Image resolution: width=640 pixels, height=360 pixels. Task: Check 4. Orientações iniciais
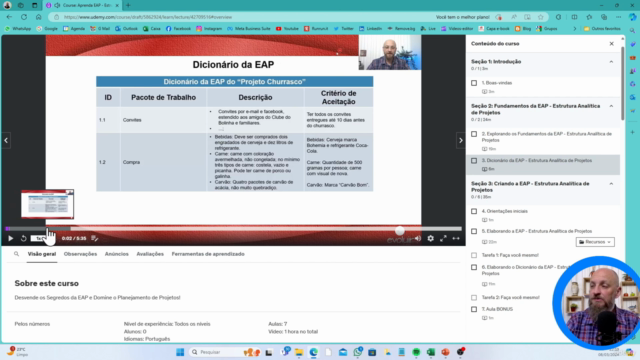point(474,211)
